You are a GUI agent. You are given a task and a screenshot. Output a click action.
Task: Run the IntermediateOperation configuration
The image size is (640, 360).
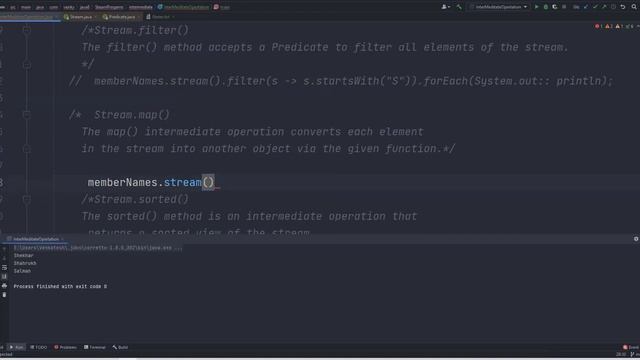click(536, 7)
